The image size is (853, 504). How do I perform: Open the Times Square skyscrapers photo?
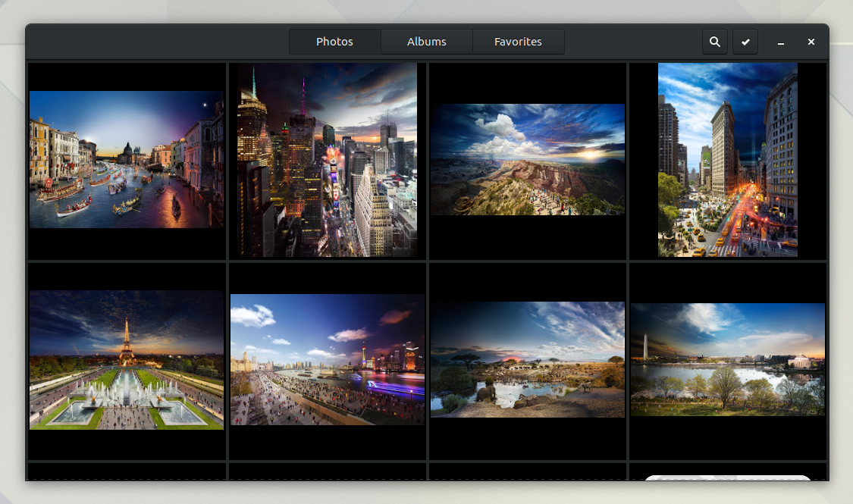327,160
